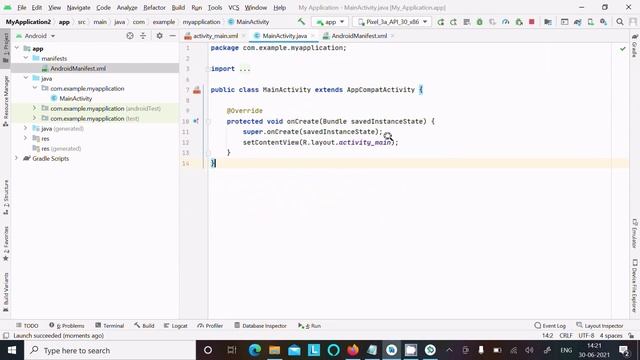Click the 14:2 cursor position status
The width and height of the screenshot is (640, 360).
pos(547,336)
